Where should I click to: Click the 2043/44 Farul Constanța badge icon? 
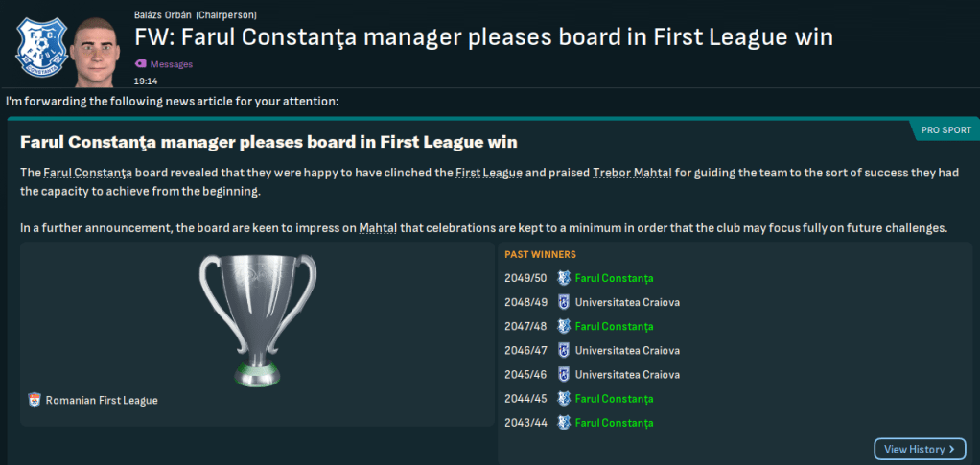click(x=564, y=422)
